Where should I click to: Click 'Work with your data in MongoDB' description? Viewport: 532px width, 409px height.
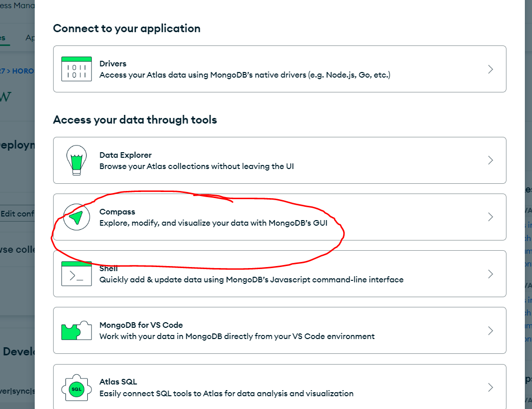tap(237, 336)
